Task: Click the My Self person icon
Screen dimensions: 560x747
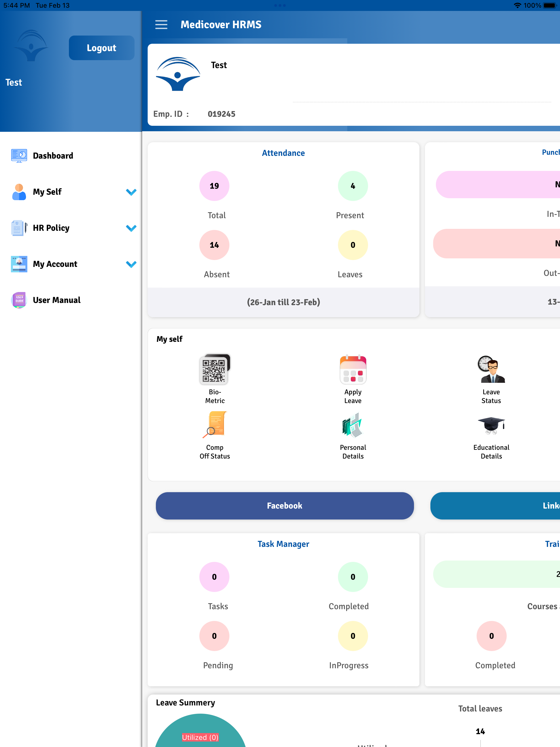Action: click(x=19, y=192)
